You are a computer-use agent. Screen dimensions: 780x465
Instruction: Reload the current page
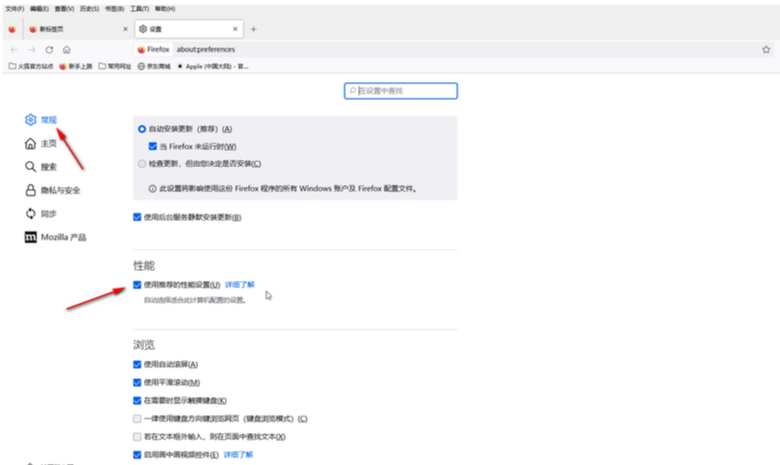49,50
